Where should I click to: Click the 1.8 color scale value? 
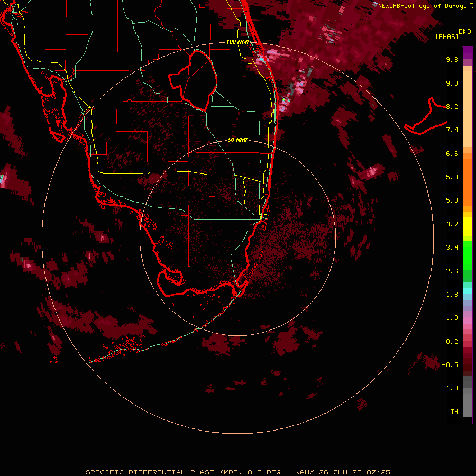tap(452, 295)
